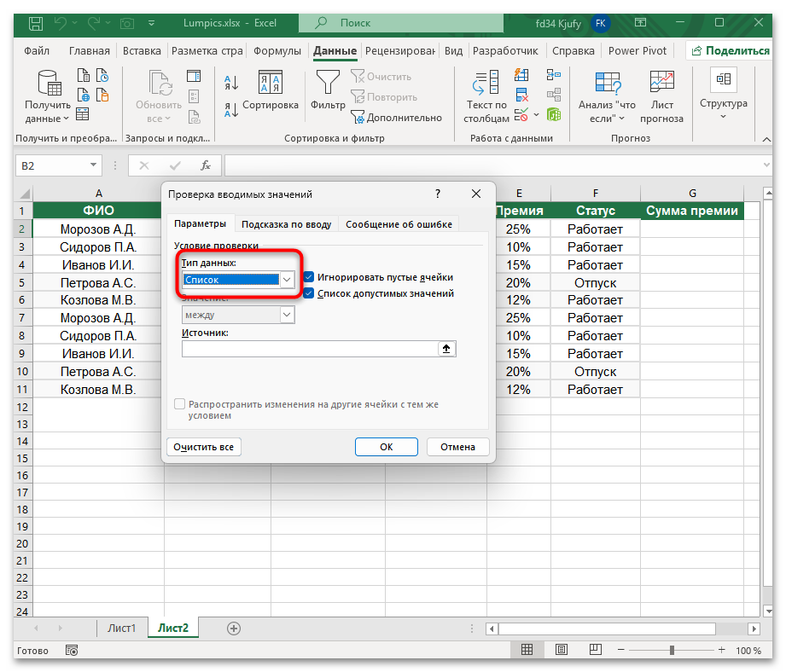The width and height of the screenshot is (786, 672).
Task: Click the Clear All button
Action: 203,447
